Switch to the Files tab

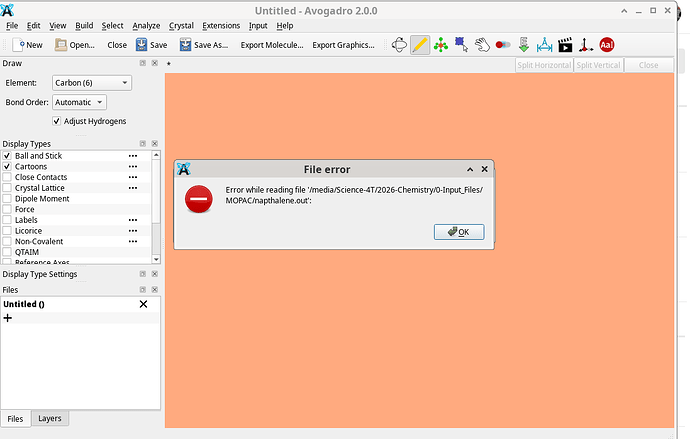coord(15,419)
